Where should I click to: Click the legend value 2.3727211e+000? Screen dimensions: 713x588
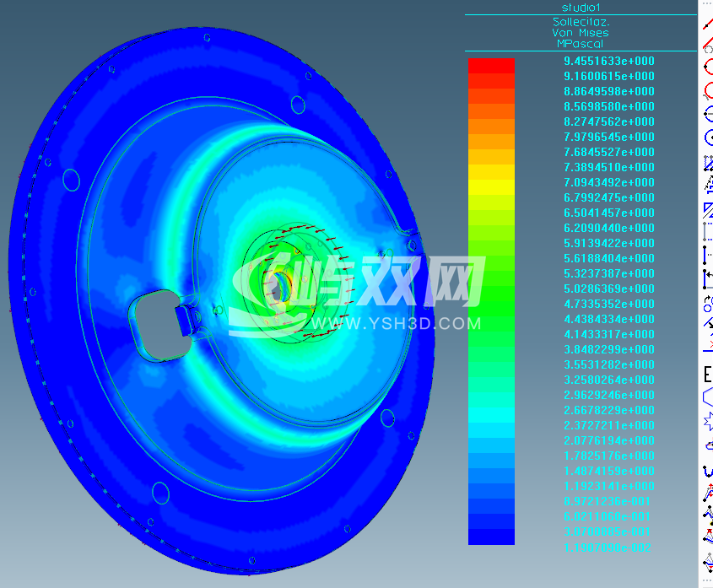[609, 426]
